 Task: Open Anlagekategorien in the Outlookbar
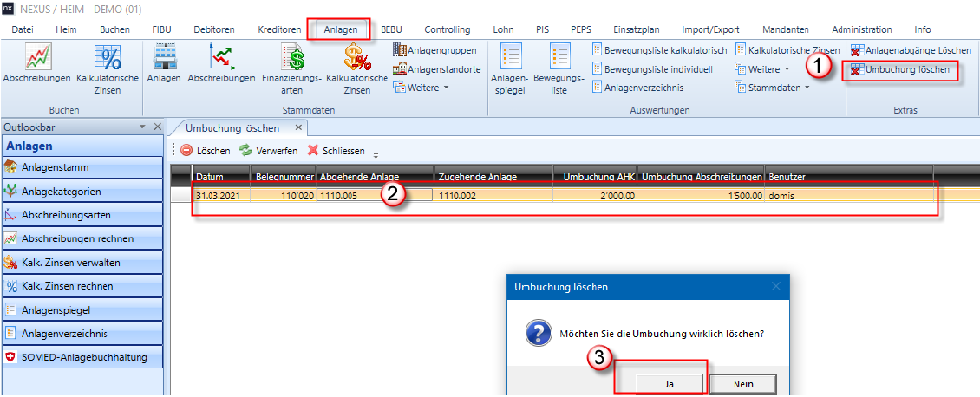click(x=82, y=191)
